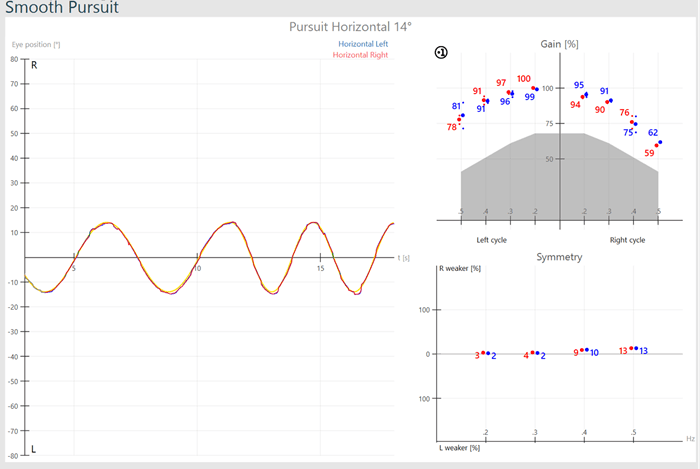Image resolution: width=700 pixels, height=469 pixels.
Task: Click the R weaker [%] axis label
Action: [x=460, y=268]
